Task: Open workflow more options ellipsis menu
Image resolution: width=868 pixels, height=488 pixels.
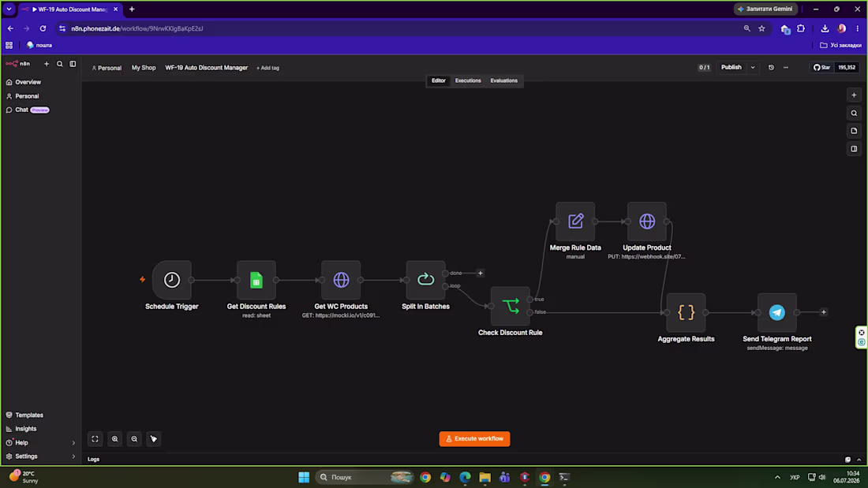Action: [786, 68]
